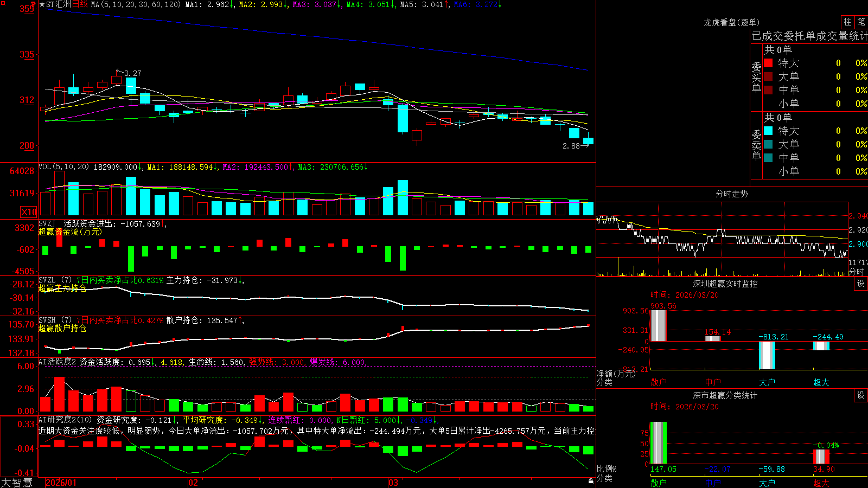Image resolution: width=868 pixels, height=488 pixels.
Task: Click the 超赢资金流(万元) legend text
Action: (70, 232)
